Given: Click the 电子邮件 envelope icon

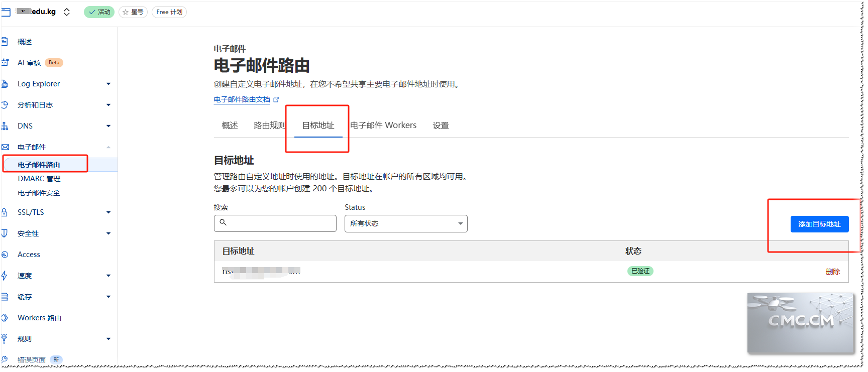Looking at the screenshot, I should point(5,147).
